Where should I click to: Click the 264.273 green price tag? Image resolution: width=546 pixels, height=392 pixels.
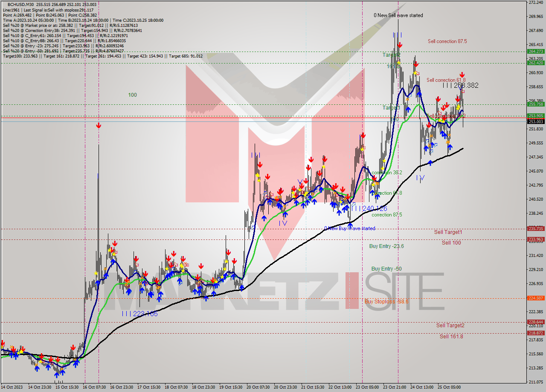tap(536, 51)
